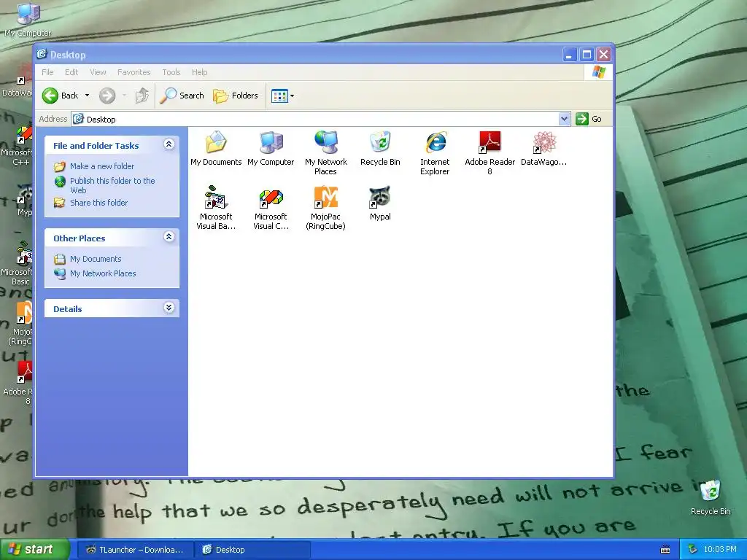Click Make a new folder link
The image size is (747, 560).
pos(102,166)
